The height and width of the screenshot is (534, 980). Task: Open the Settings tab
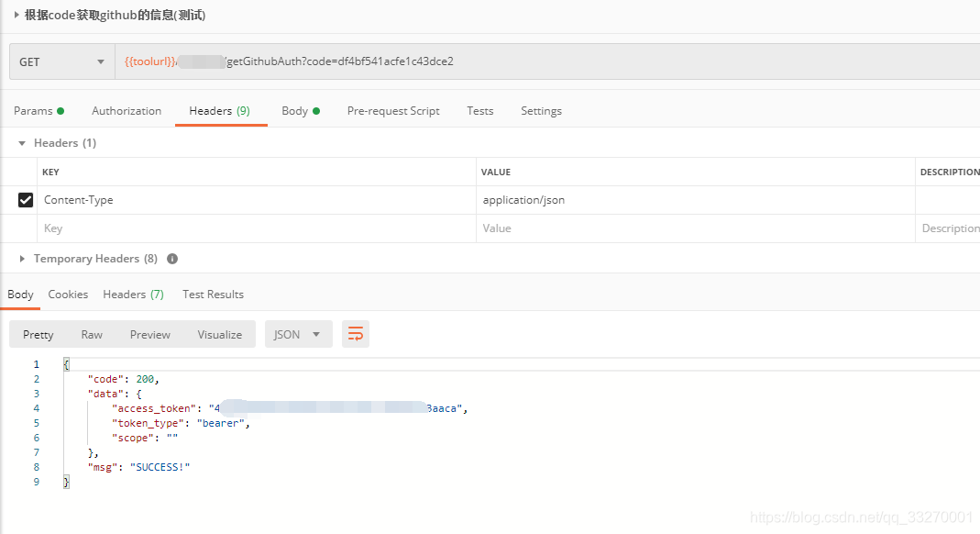point(541,111)
